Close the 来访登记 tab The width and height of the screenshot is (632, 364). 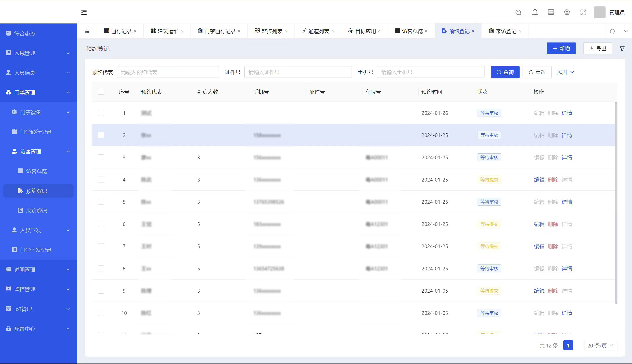point(520,31)
